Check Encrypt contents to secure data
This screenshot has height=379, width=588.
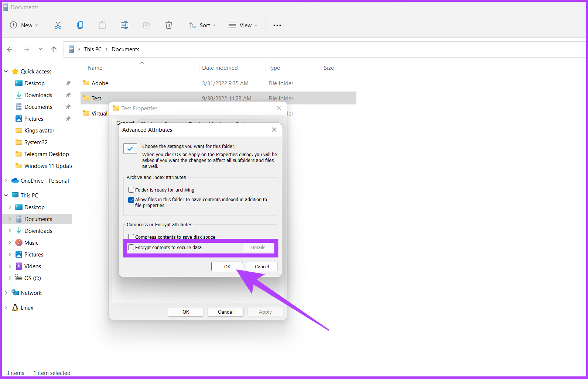[x=131, y=248]
